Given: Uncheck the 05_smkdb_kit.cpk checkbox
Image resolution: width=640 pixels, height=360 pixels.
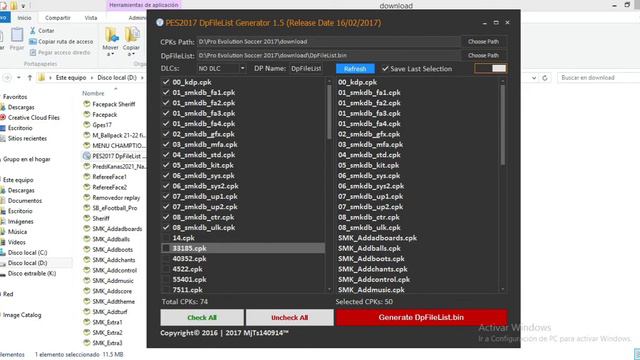Looking at the screenshot, I should [166, 165].
